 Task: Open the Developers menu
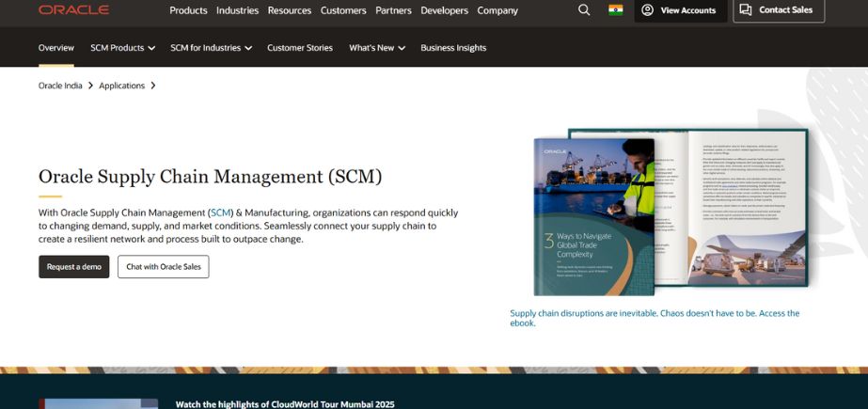tap(445, 10)
